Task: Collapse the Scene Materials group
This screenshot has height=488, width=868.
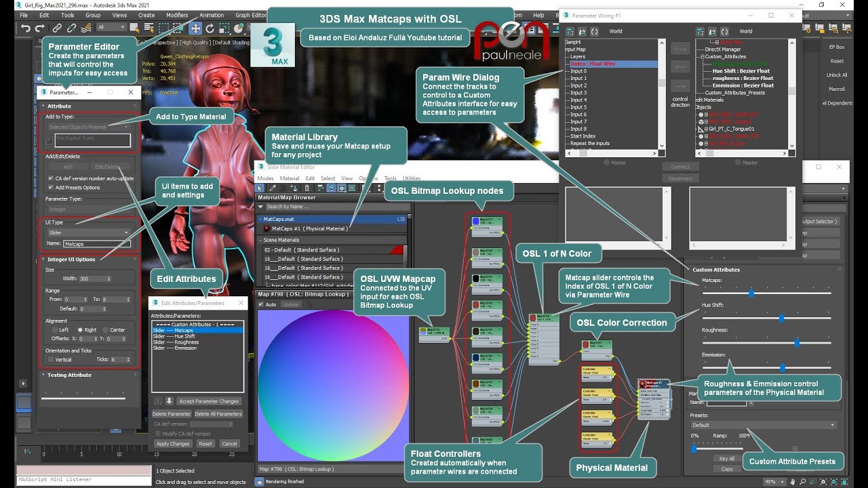Action: pos(260,240)
